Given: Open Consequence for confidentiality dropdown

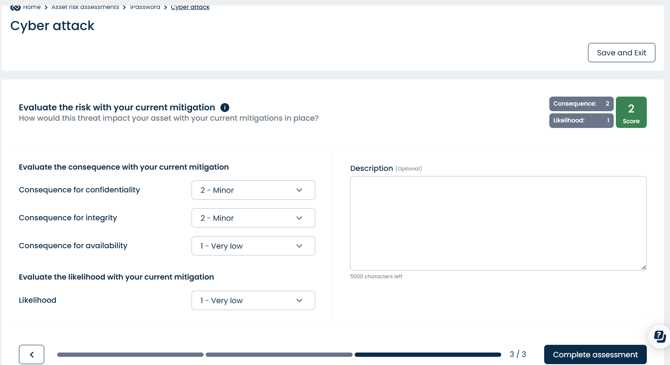Looking at the screenshot, I should 253,190.
